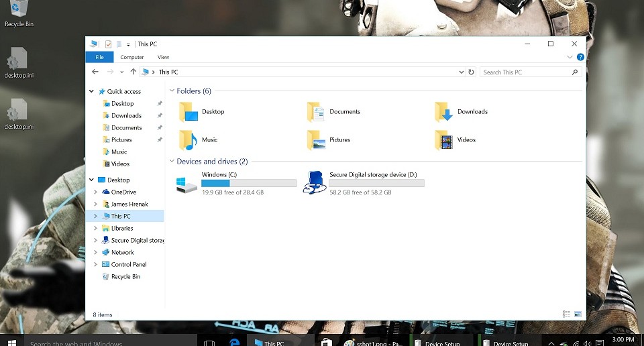Open the address bar history dropdown
Viewport: 644px width, 346px height.
462,72
